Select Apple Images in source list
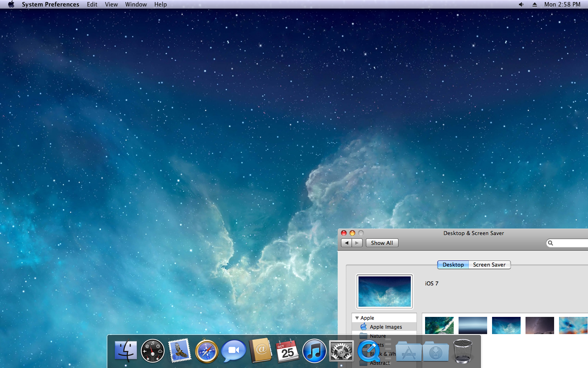Image resolution: width=588 pixels, height=368 pixels. pyautogui.click(x=385, y=327)
